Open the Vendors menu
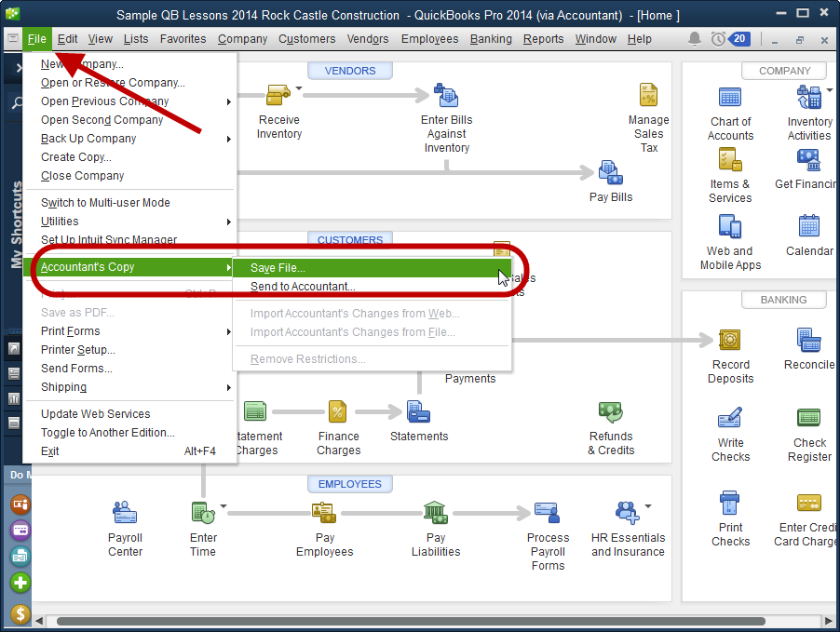Screen dimensions: 840x632 (x=368, y=38)
